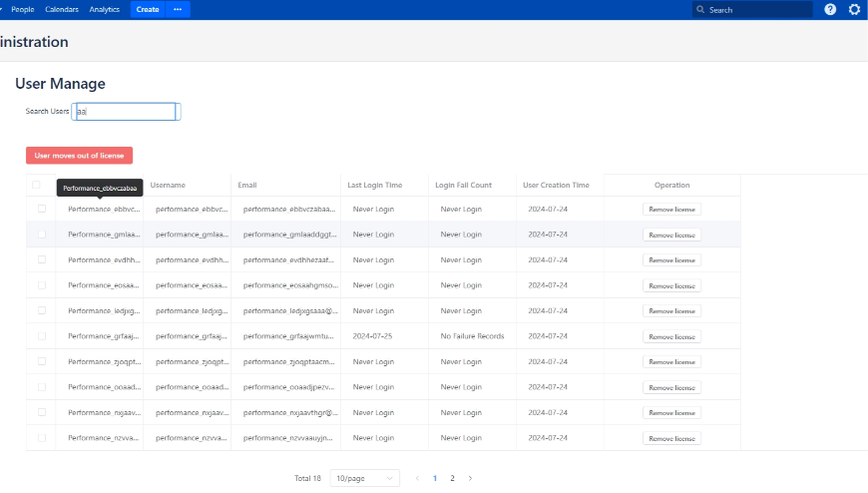Check the box for Performance_ebbvc row
868x493 pixels.
click(x=42, y=209)
